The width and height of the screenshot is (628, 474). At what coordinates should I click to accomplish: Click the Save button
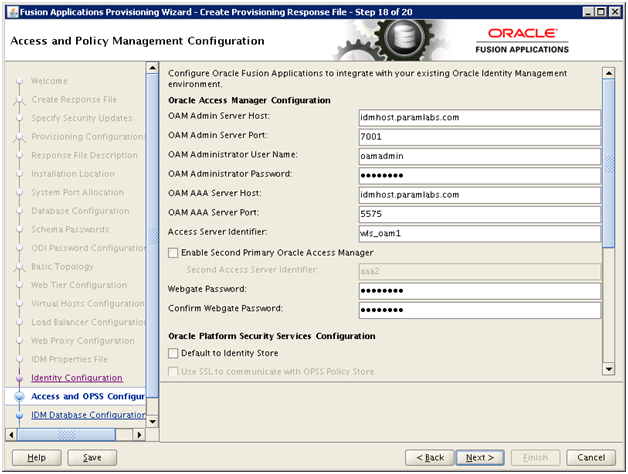(92, 458)
